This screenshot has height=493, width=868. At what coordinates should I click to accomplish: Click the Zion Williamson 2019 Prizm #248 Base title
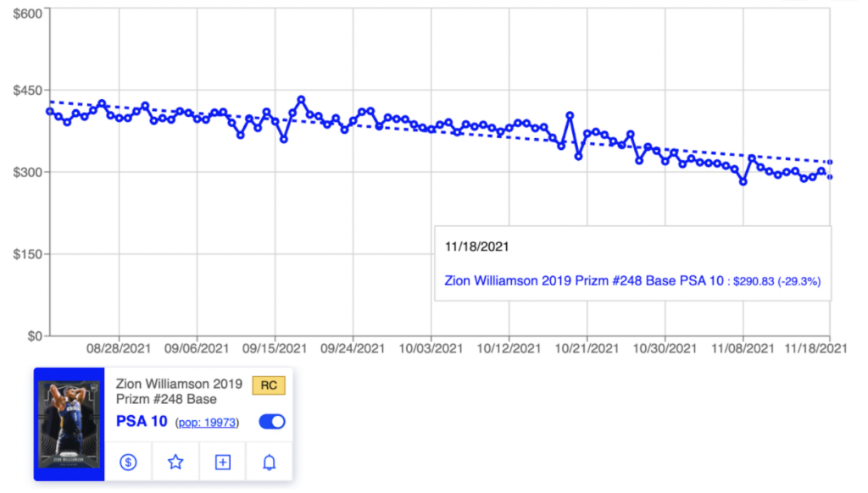[179, 391]
